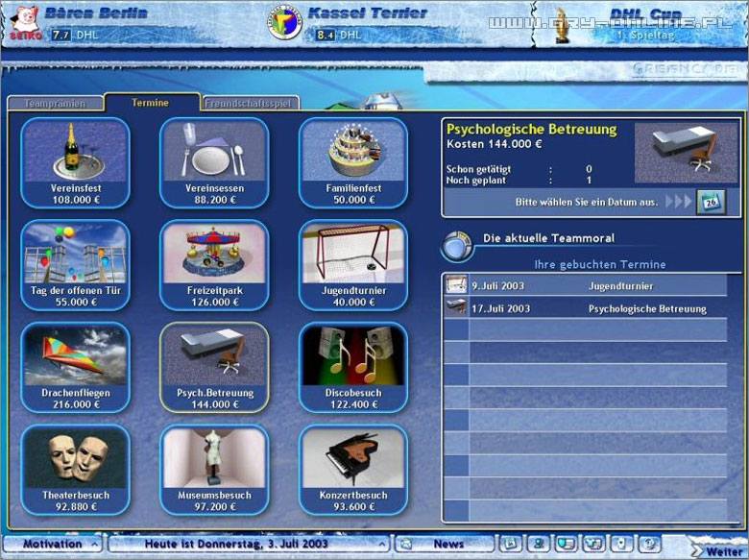This screenshot has width=749, height=560.
Task: Expand the date bar dropdown arrow
Action: [382, 544]
